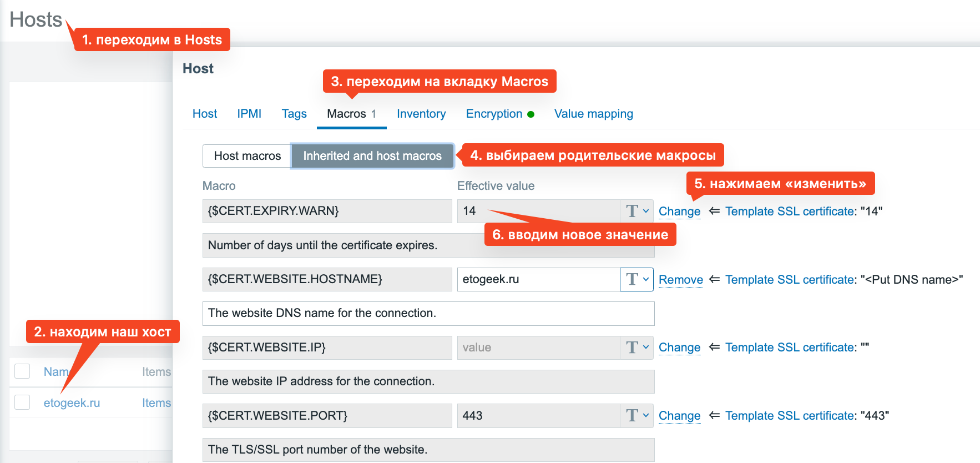Screen dimensions: 980x463
Task: Select the Host macros view
Action: click(x=247, y=156)
